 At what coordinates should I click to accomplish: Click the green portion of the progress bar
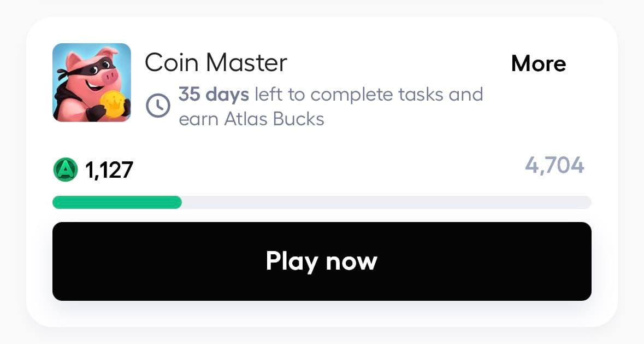pos(116,202)
